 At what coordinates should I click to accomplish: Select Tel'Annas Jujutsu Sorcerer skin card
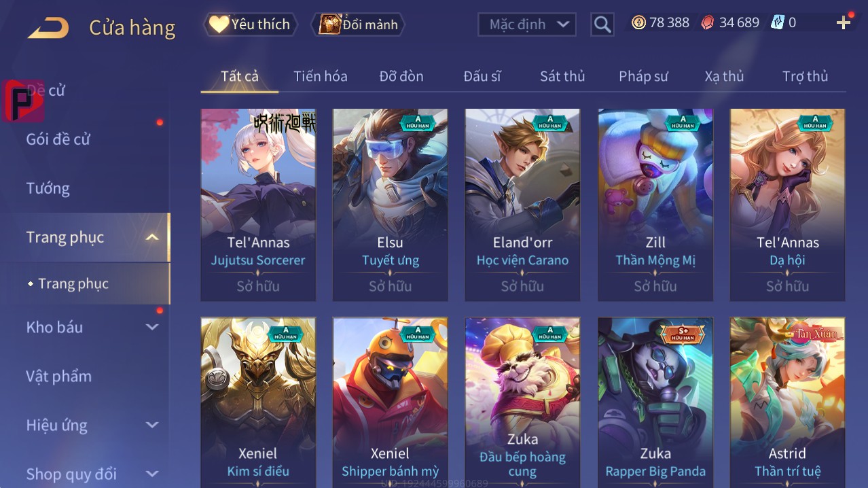[x=258, y=205]
